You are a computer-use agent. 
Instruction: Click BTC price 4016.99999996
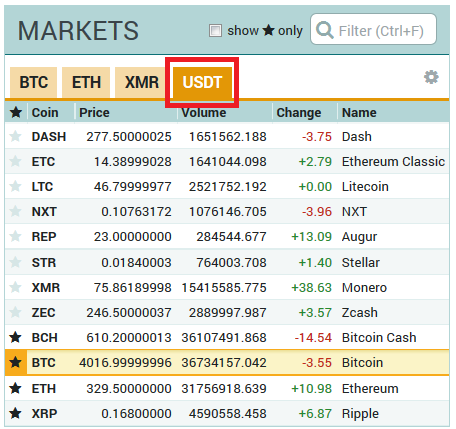(x=125, y=363)
